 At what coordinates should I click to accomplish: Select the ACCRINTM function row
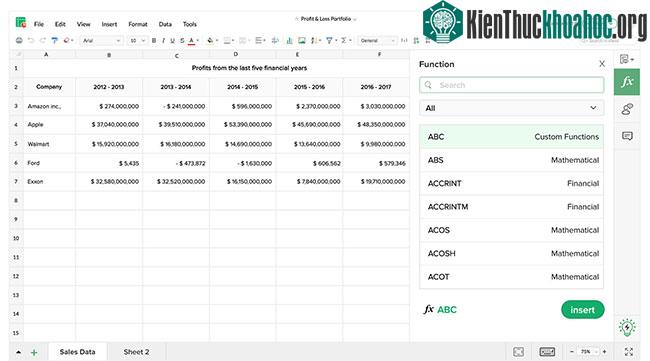pos(512,206)
